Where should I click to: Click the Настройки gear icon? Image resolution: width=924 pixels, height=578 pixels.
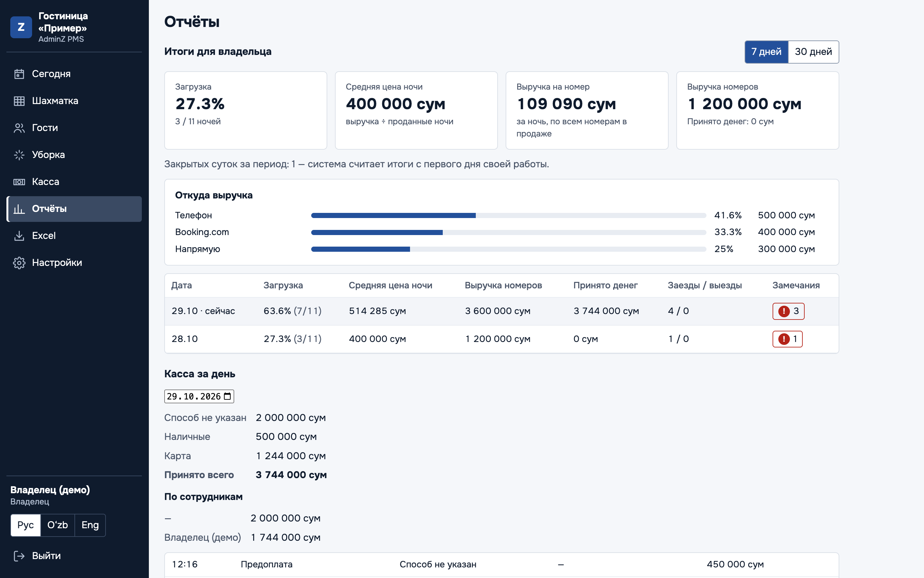pos(19,263)
